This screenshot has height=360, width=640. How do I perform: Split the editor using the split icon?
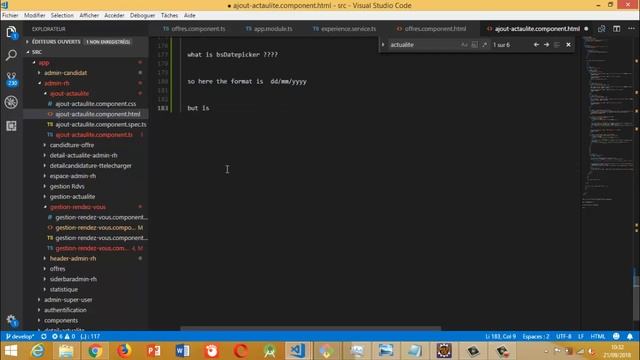tap(616, 29)
